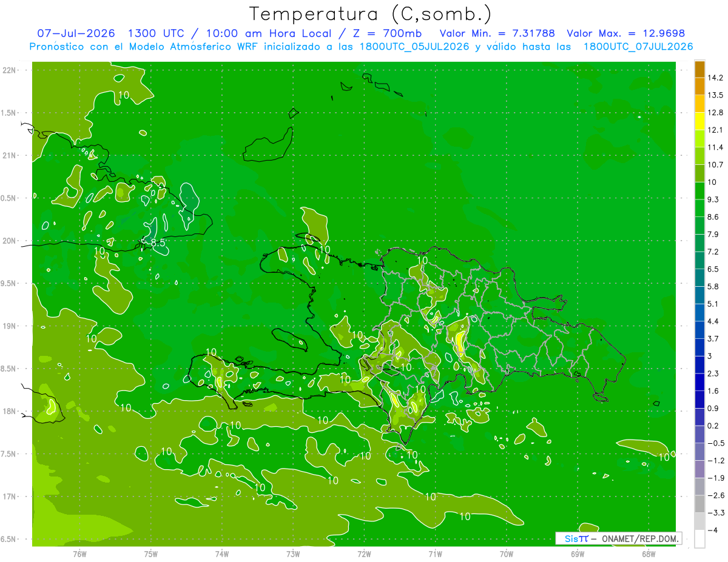This screenshot has height=562, width=728.
Task: Click the '72W' longitude axis label
Action: 364,554
